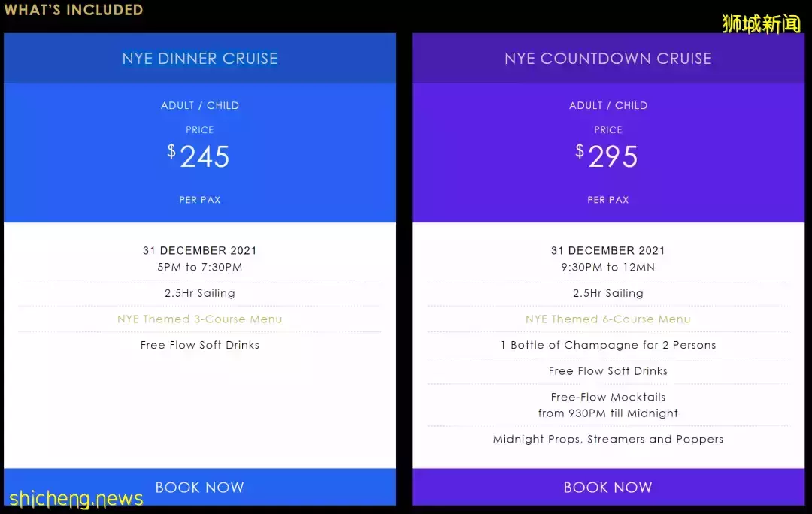Screen dimensions: 812x514
Task: Click the Champagne for 2 Persons line
Action: (x=608, y=345)
